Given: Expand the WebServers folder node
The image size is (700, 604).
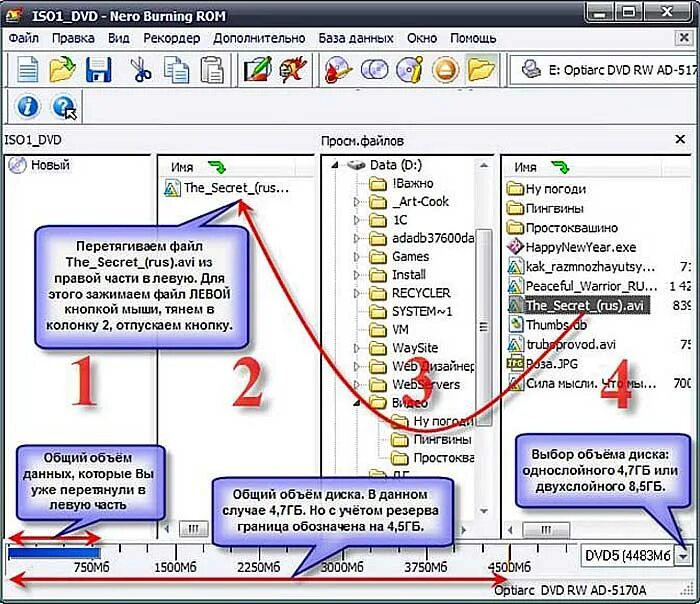Looking at the screenshot, I should [356, 384].
